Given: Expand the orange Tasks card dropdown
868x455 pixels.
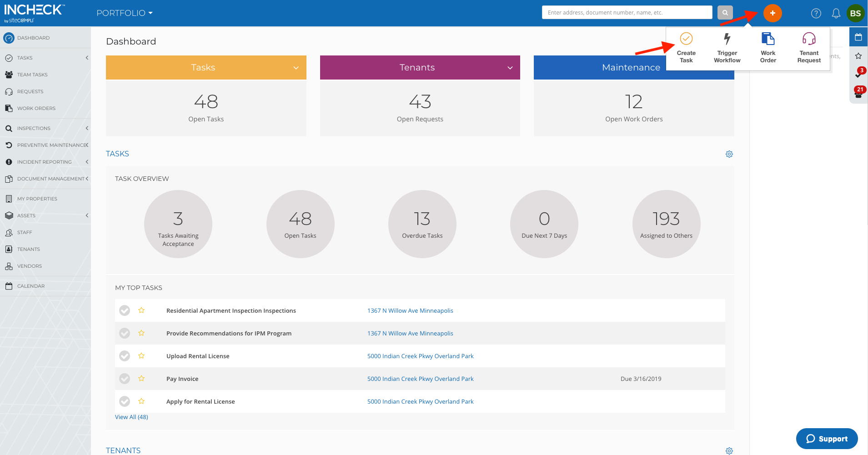Looking at the screenshot, I should 296,68.
